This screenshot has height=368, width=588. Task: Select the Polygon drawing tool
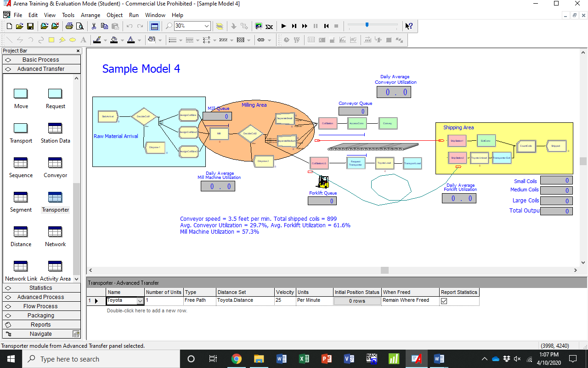(62, 40)
